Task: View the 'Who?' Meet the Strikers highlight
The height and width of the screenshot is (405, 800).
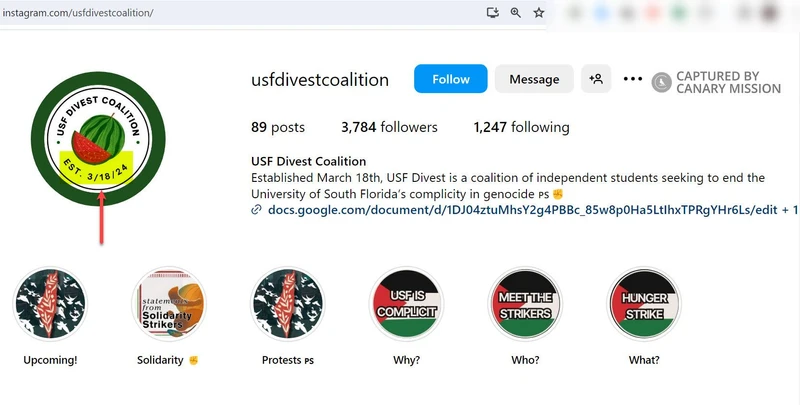Action: pyautogui.click(x=526, y=304)
